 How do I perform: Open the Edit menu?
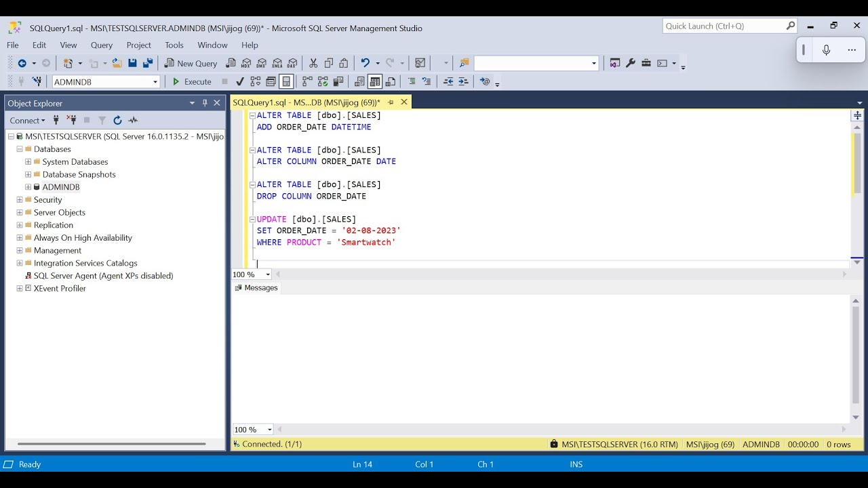39,45
